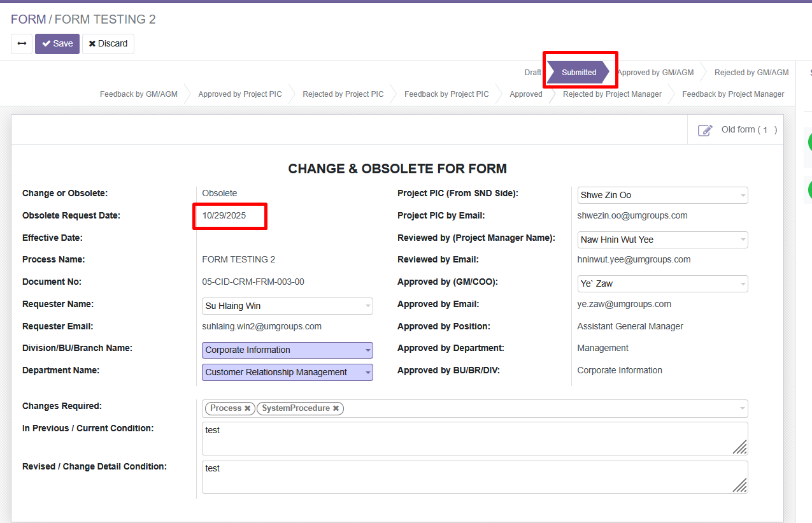
Task: Click the Change or Obsolete value Obsolete
Action: (220, 193)
